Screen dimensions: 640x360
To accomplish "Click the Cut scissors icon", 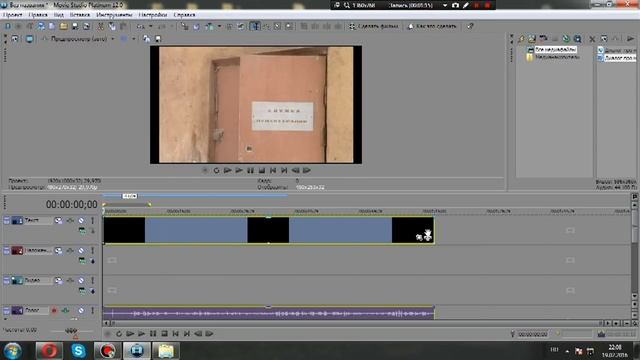I will tap(100, 26).
